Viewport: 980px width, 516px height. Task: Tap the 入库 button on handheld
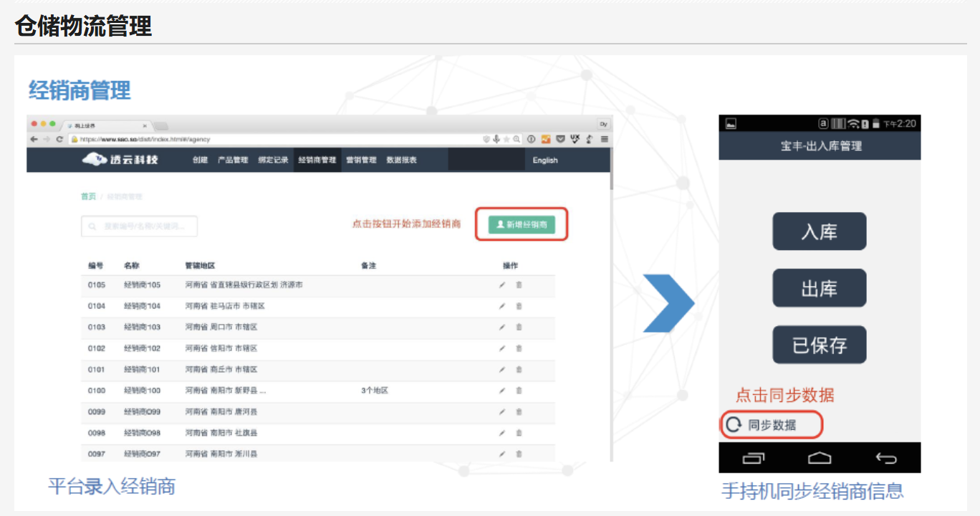pyautogui.click(x=819, y=231)
